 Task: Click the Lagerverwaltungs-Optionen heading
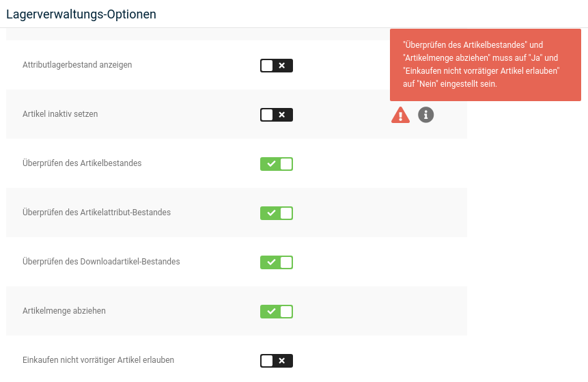[81, 14]
